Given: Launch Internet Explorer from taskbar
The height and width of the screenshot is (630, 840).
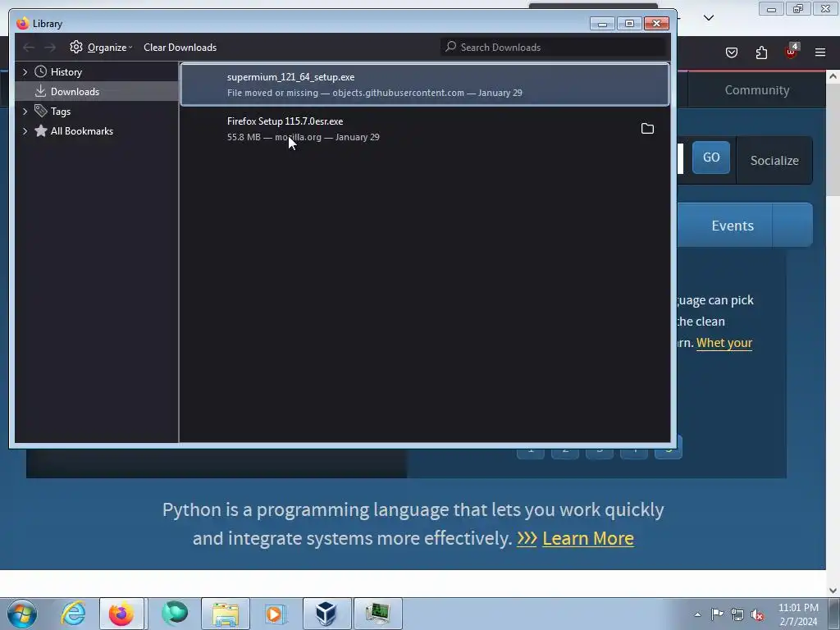Looking at the screenshot, I should point(73,614).
